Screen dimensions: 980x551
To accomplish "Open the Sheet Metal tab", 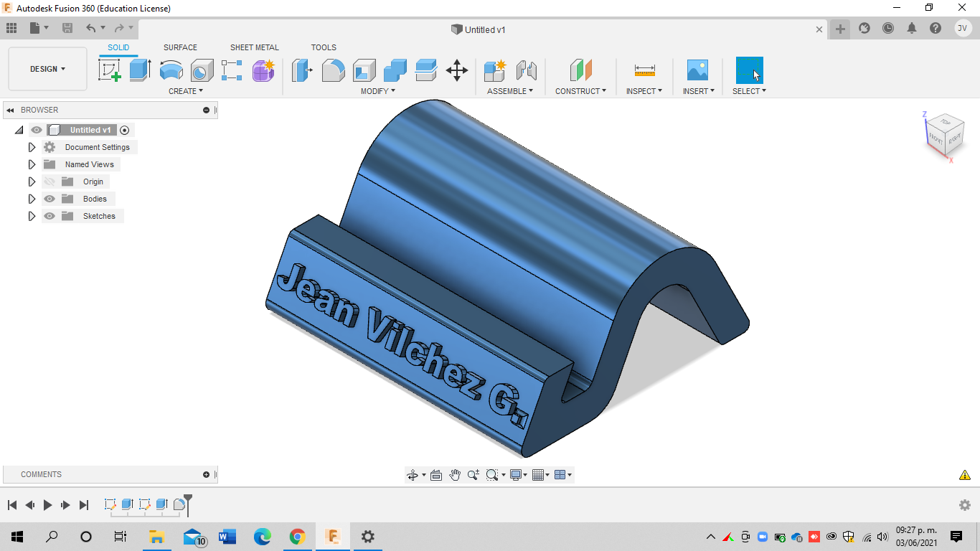I will [254, 47].
